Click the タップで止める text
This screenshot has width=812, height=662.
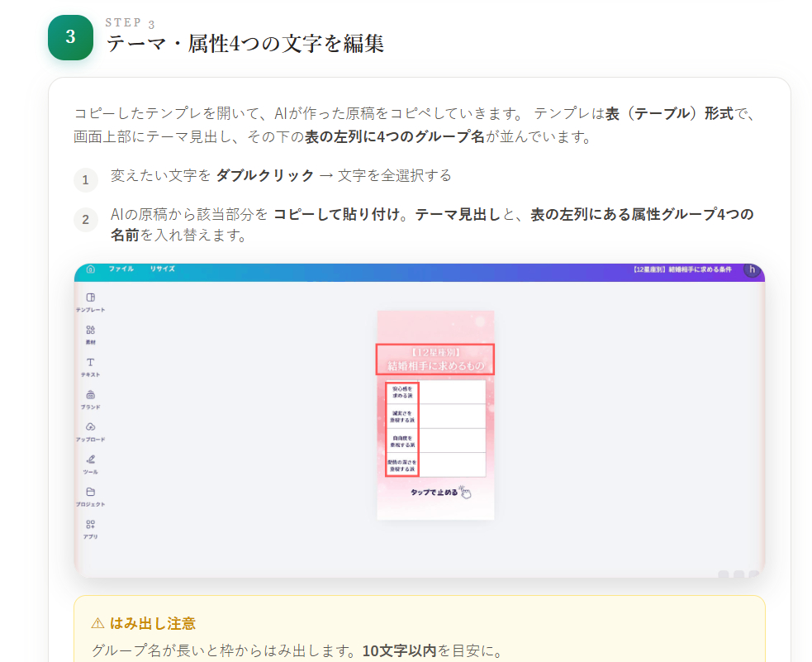[x=434, y=492]
